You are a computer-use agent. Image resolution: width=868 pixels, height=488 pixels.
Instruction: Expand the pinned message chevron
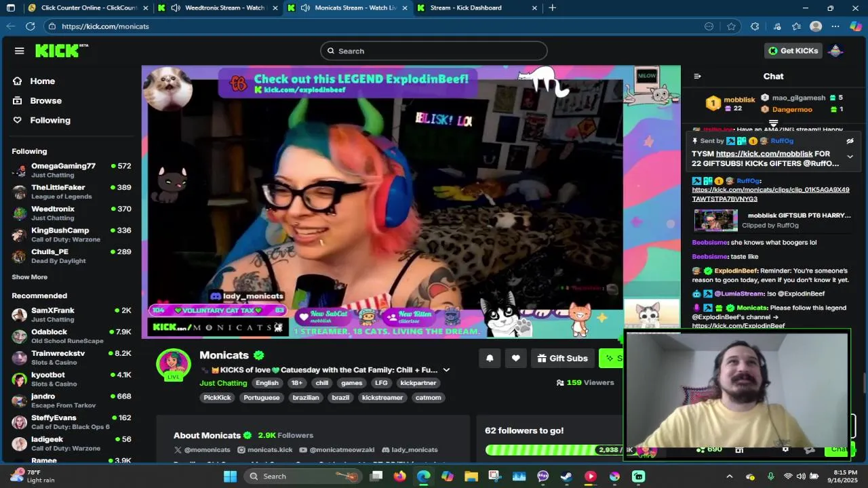pos(850,157)
